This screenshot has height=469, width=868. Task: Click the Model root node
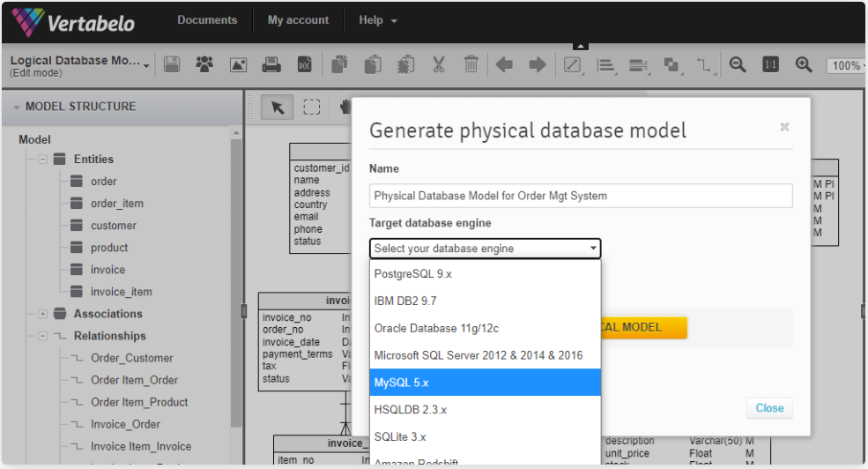click(x=34, y=140)
